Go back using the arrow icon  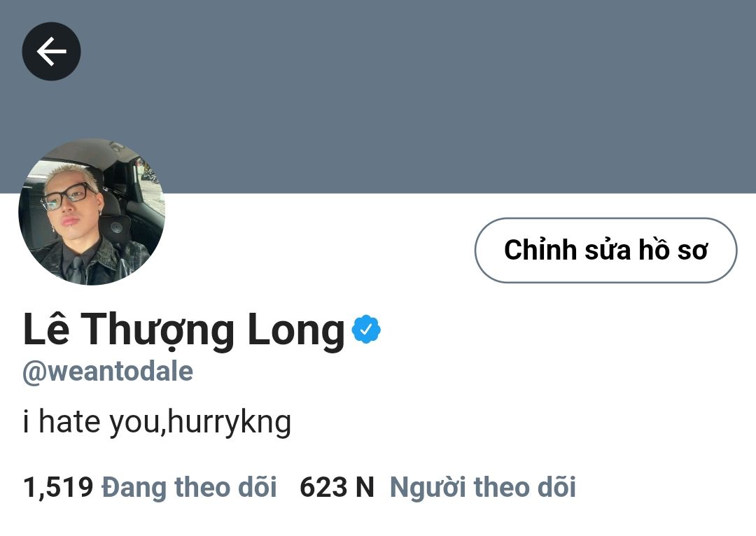(x=52, y=52)
